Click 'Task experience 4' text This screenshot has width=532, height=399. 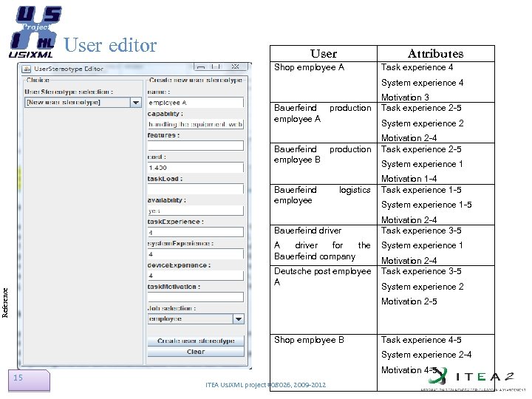click(417, 67)
